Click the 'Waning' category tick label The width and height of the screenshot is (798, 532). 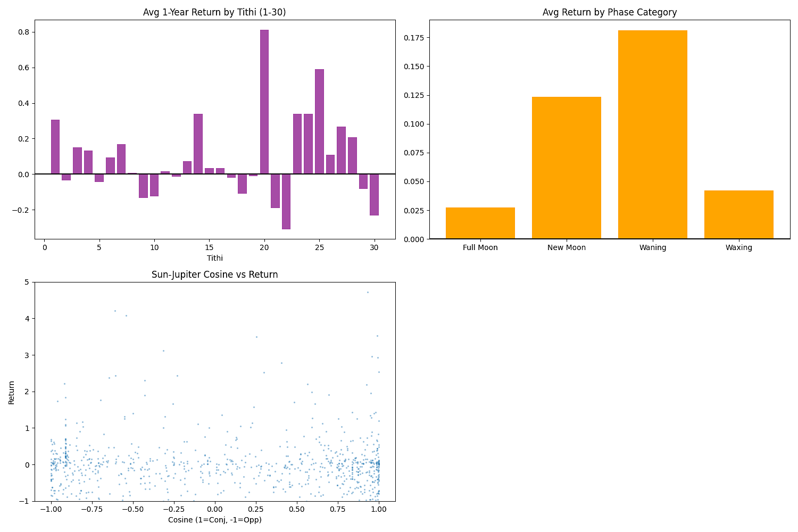(652, 247)
